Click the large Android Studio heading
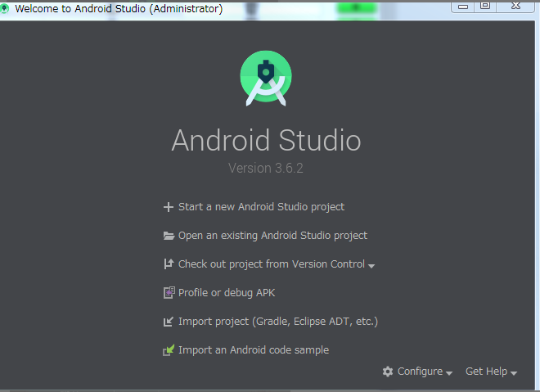 [x=266, y=140]
